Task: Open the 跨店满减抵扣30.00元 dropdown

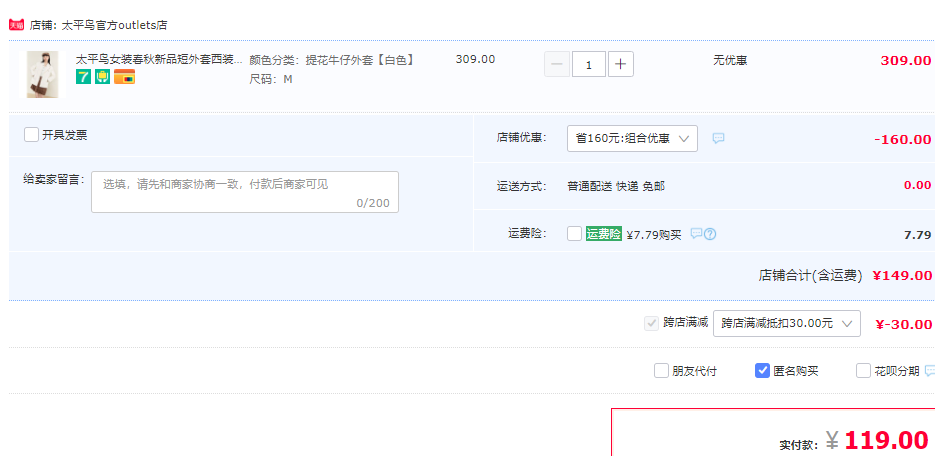Action: (787, 324)
